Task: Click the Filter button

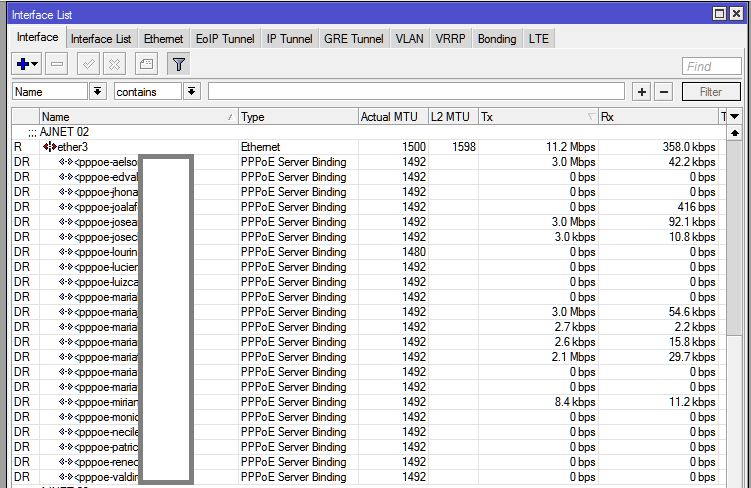Action: coord(711,91)
